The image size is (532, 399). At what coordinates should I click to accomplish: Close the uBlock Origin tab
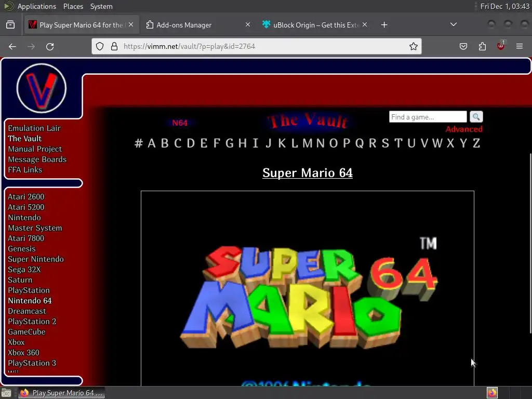pos(365,24)
